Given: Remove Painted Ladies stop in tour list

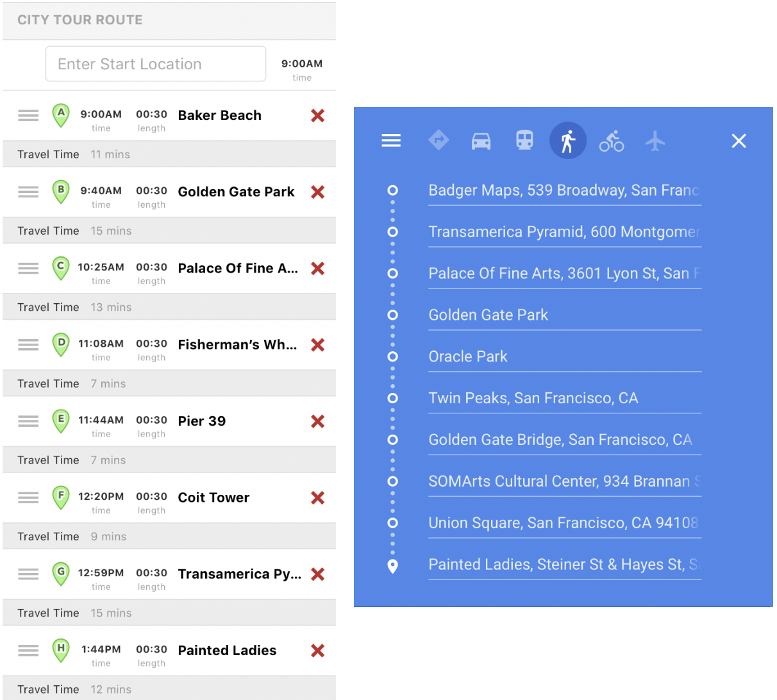Looking at the screenshot, I should click(x=317, y=650).
